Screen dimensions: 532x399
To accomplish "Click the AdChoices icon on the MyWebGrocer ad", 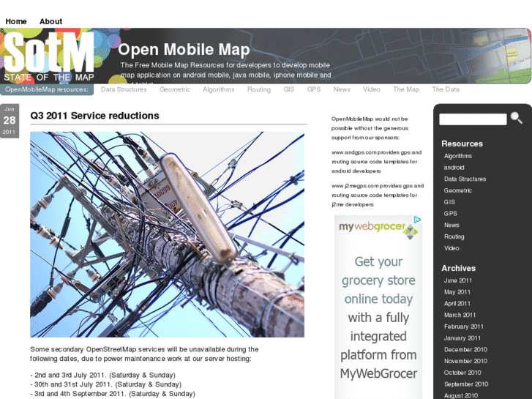I will click(x=418, y=220).
